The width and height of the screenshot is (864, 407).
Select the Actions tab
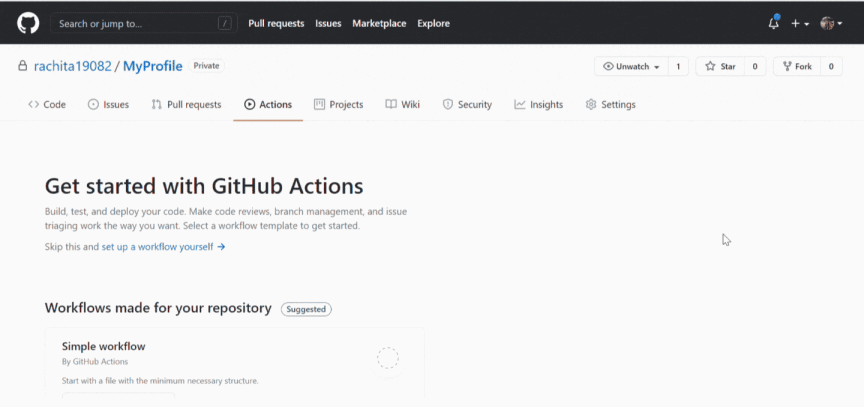point(268,105)
